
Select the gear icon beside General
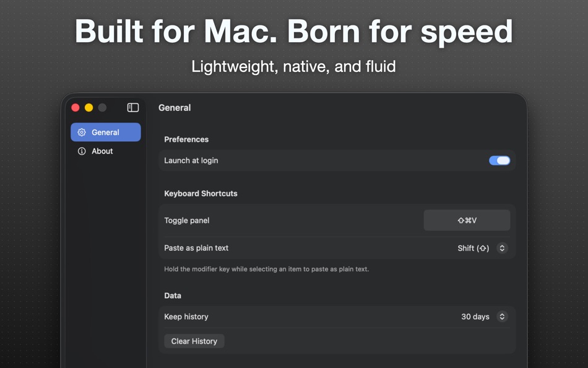click(82, 132)
